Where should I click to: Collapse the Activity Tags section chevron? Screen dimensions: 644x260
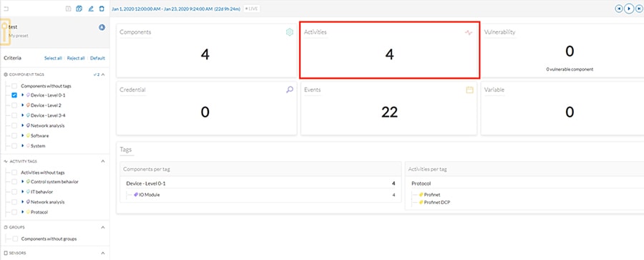tap(103, 161)
